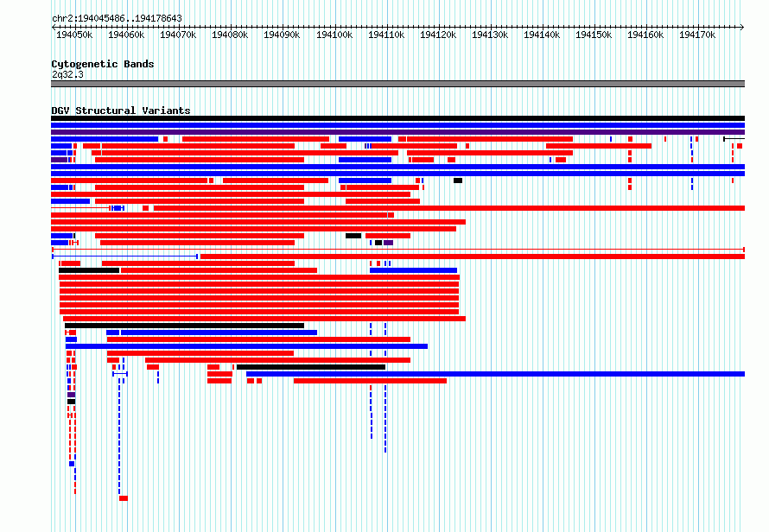
Task: Click the thin full-width red line variant
Action: [x=397, y=250]
